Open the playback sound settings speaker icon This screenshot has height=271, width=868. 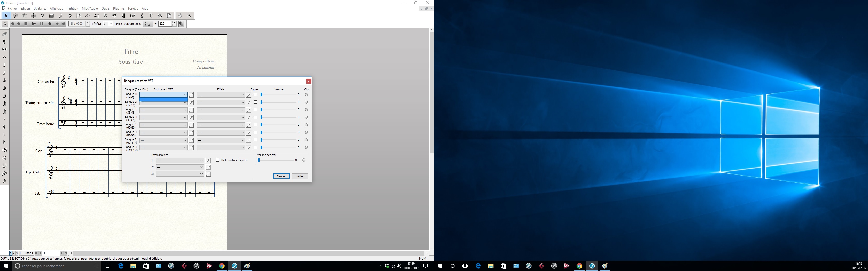point(181,24)
